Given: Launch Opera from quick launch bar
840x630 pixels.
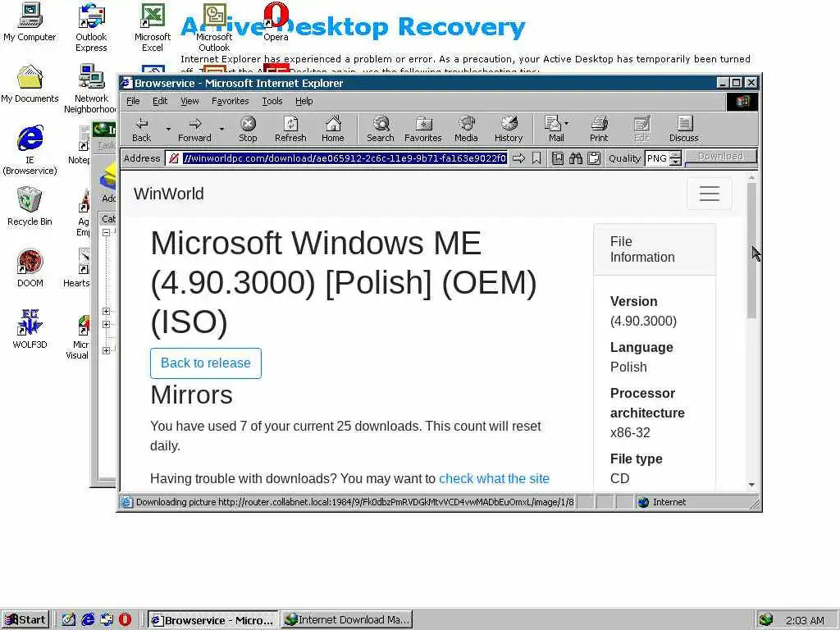Looking at the screenshot, I should click(125, 620).
